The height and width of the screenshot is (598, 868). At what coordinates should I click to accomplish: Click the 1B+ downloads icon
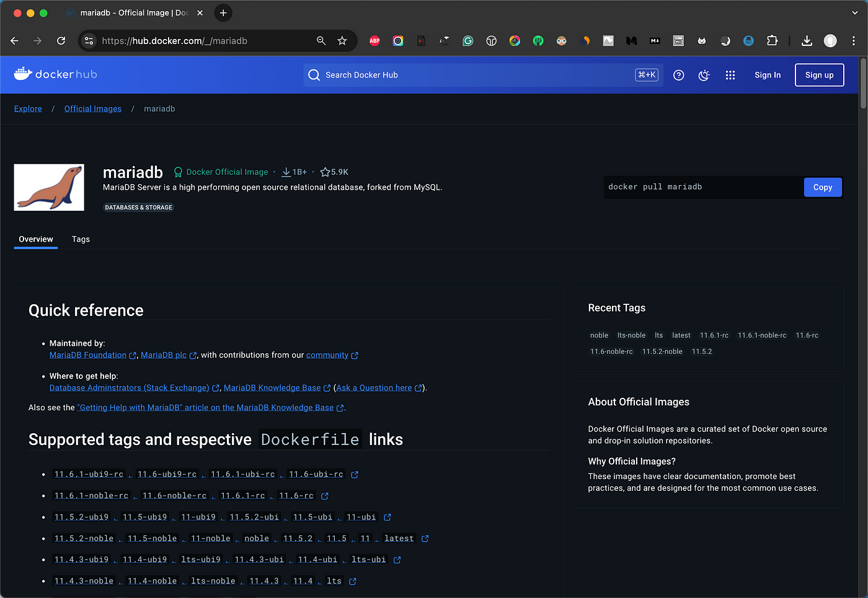[286, 172]
